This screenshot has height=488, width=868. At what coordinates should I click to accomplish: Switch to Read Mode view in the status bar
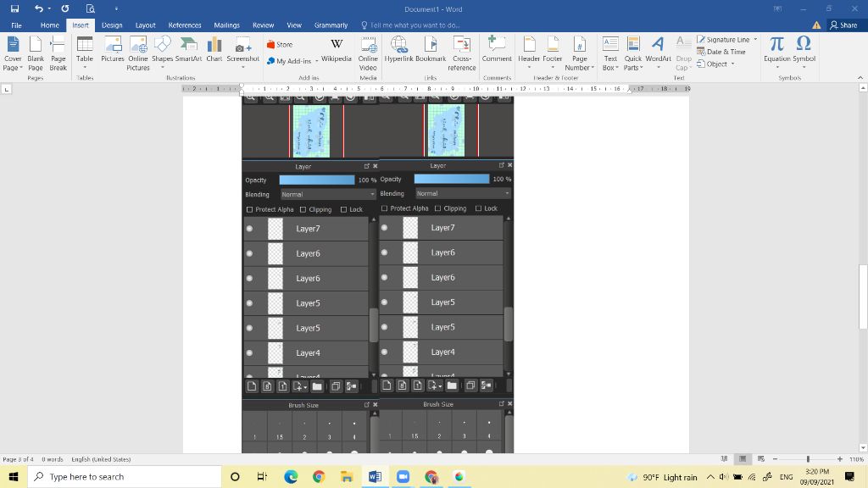[724, 459]
